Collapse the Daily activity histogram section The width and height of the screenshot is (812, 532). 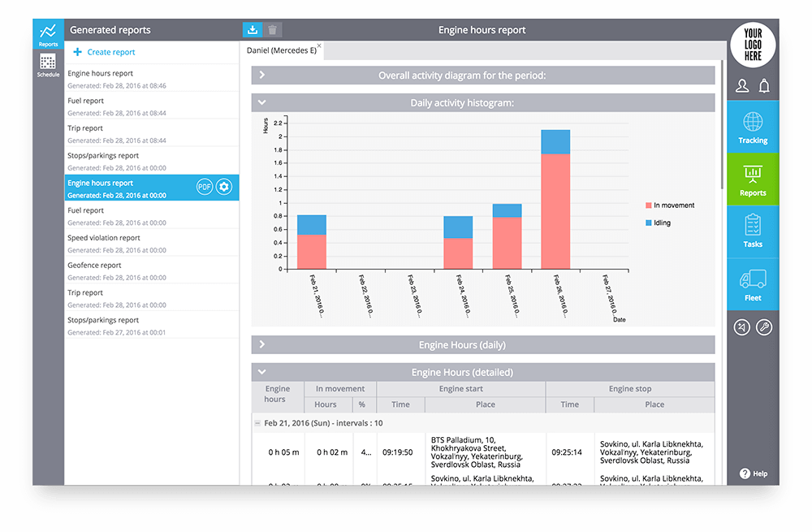coord(262,103)
